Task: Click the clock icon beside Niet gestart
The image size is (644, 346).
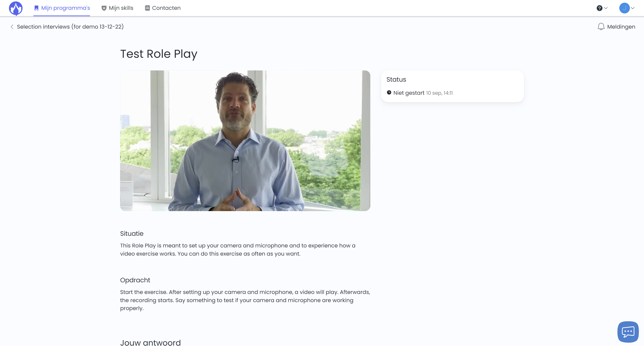Action: point(389,92)
